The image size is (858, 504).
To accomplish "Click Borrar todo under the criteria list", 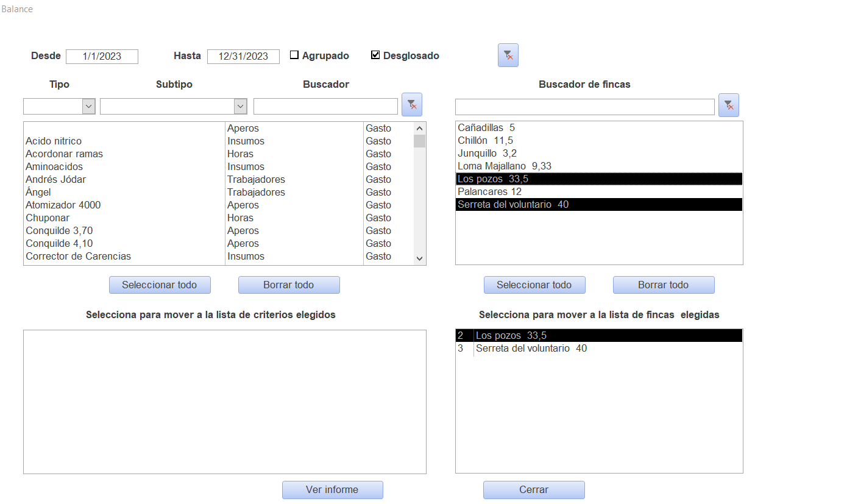I will point(289,285).
